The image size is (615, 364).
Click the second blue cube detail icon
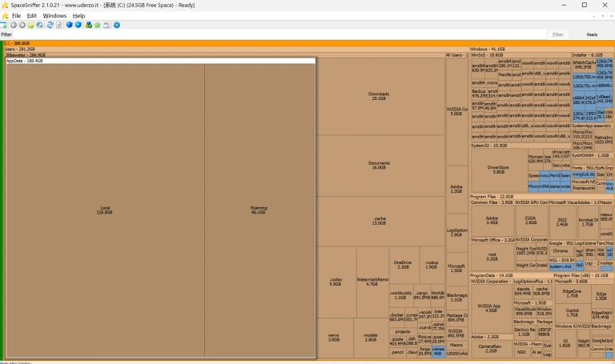pyautogui.click(x=78, y=25)
